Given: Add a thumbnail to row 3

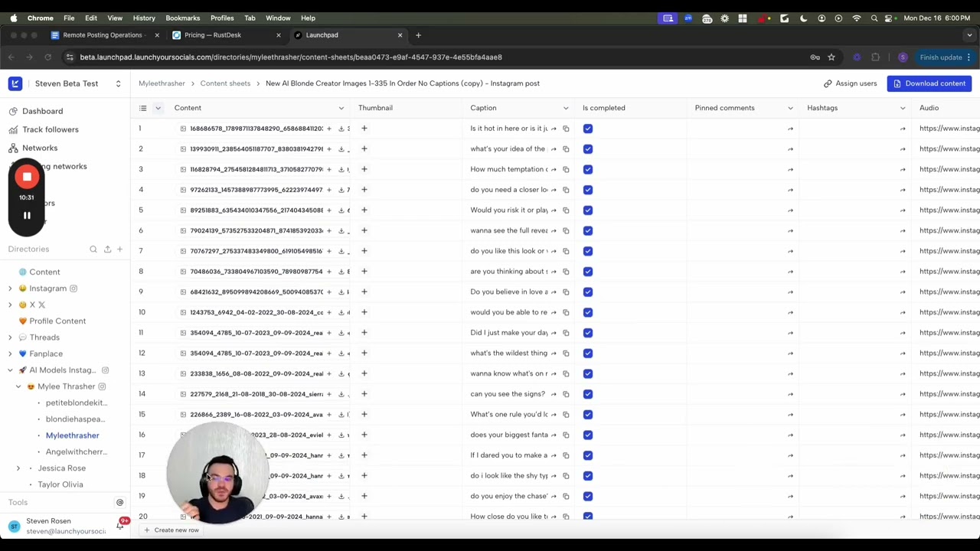Looking at the screenshot, I should (x=364, y=169).
